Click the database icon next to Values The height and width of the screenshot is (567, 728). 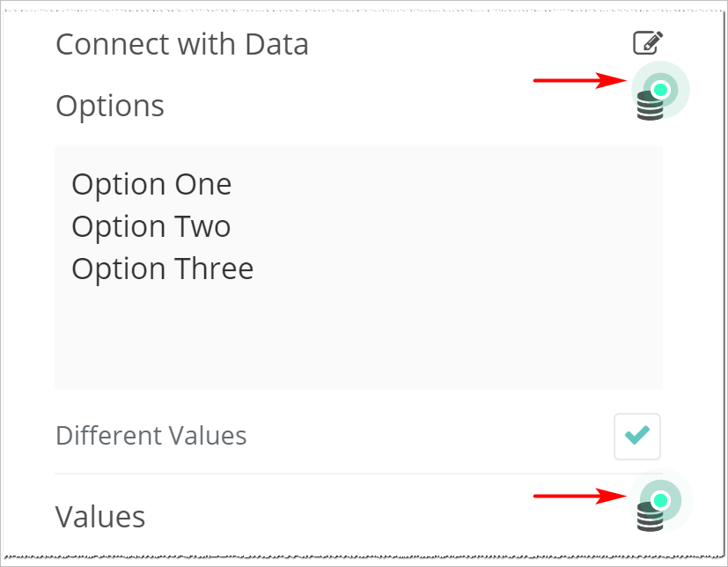[649, 520]
